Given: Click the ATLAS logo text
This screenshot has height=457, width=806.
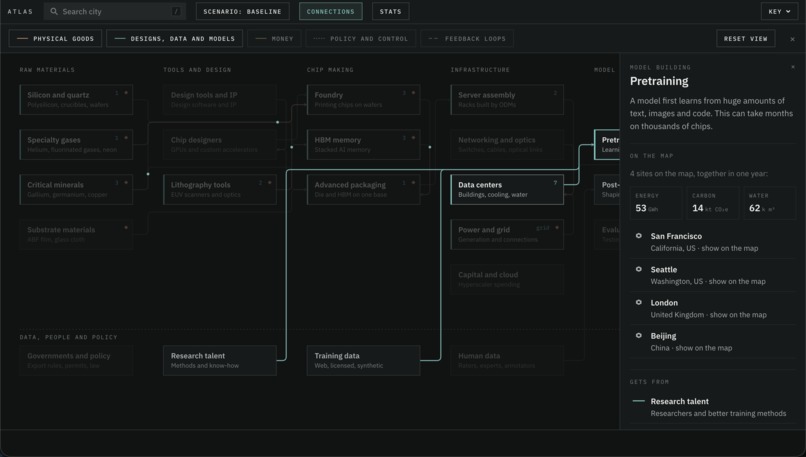Looking at the screenshot, I should 20,11.
